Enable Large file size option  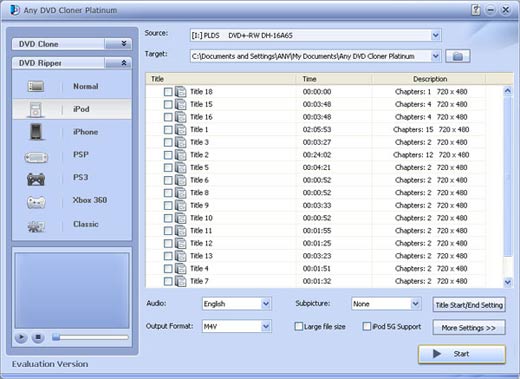pyautogui.click(x=299, y=326)
